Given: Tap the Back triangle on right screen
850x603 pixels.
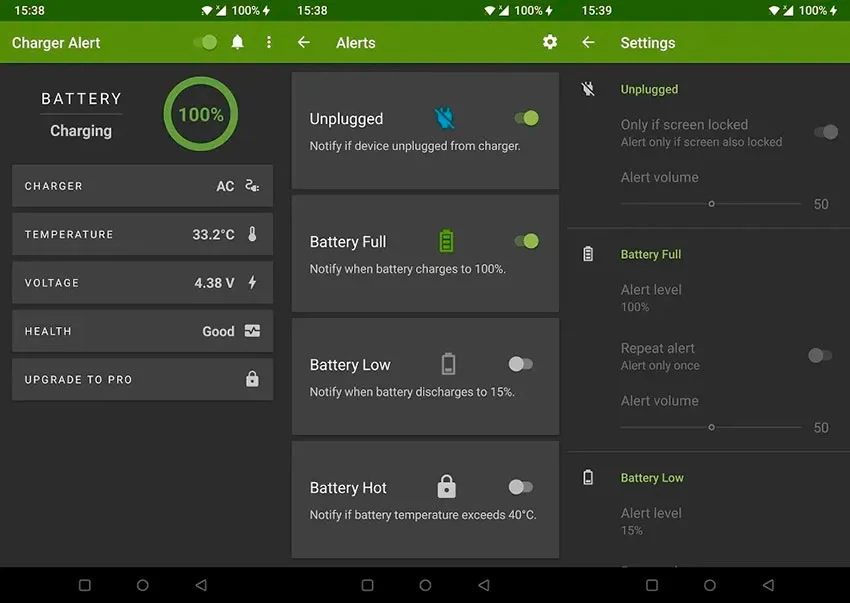Looking at the screenshot, I should point(768,585).
